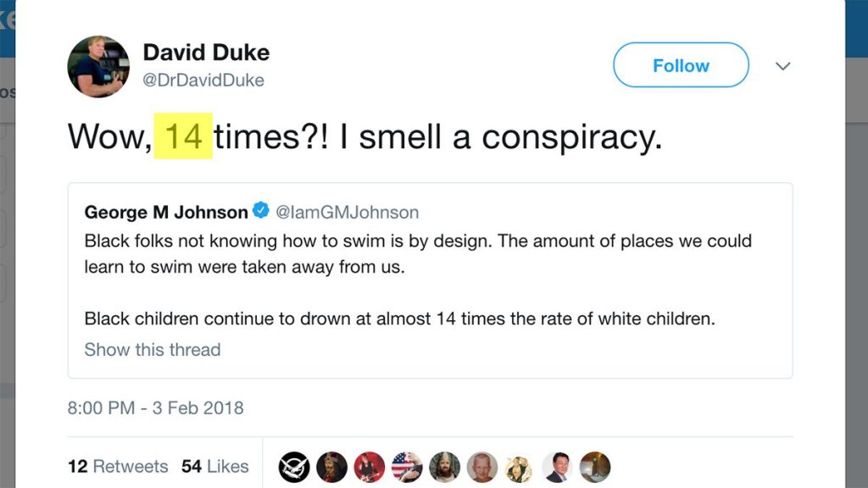868x488 pixels.
Task: Open the @IamGMJohnson handle
Action: 348,212
